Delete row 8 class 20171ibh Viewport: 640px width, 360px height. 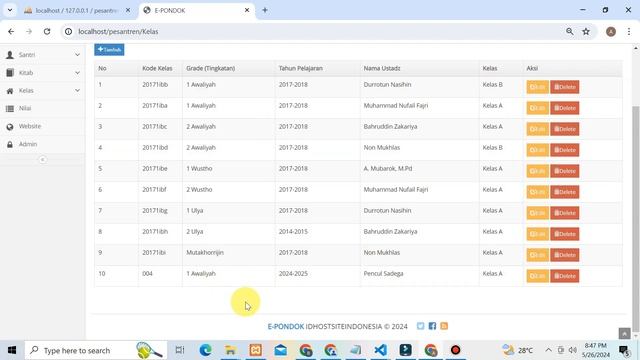point(564,234)
